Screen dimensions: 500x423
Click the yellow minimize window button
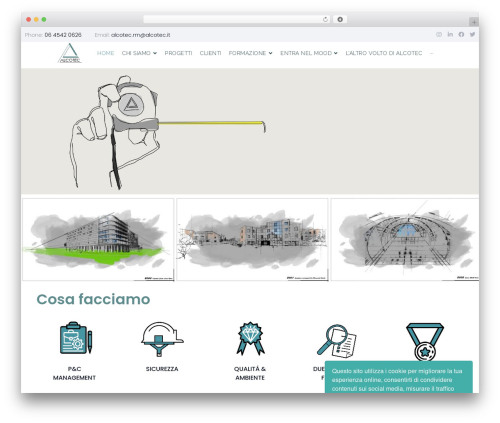(x=36, y=19)
